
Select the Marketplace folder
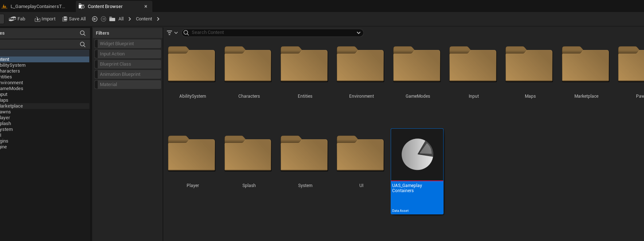click(586, 64)
